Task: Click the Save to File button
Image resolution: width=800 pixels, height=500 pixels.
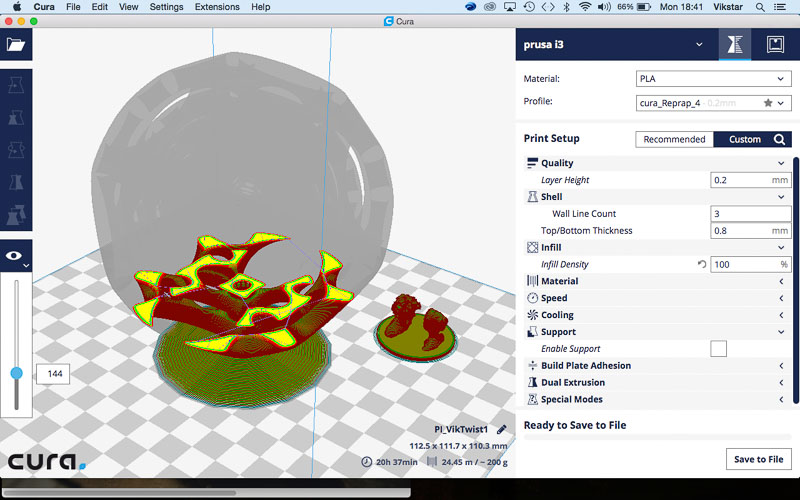Action: (759, 459)
